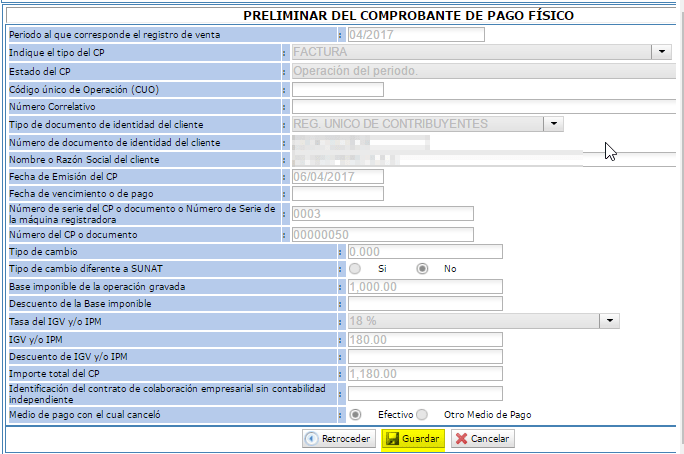Open the Tasa del IGV 18 % dropdown

610,321
